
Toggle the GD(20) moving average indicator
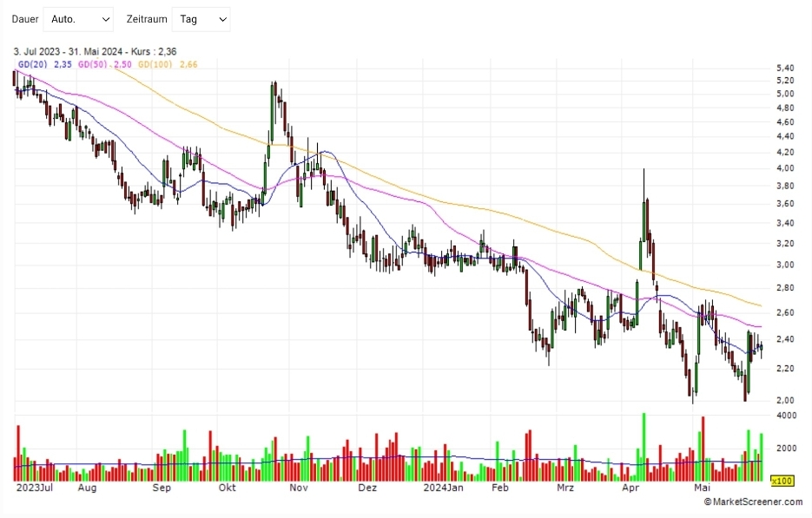pyautogui.click(x=30, y=63)
